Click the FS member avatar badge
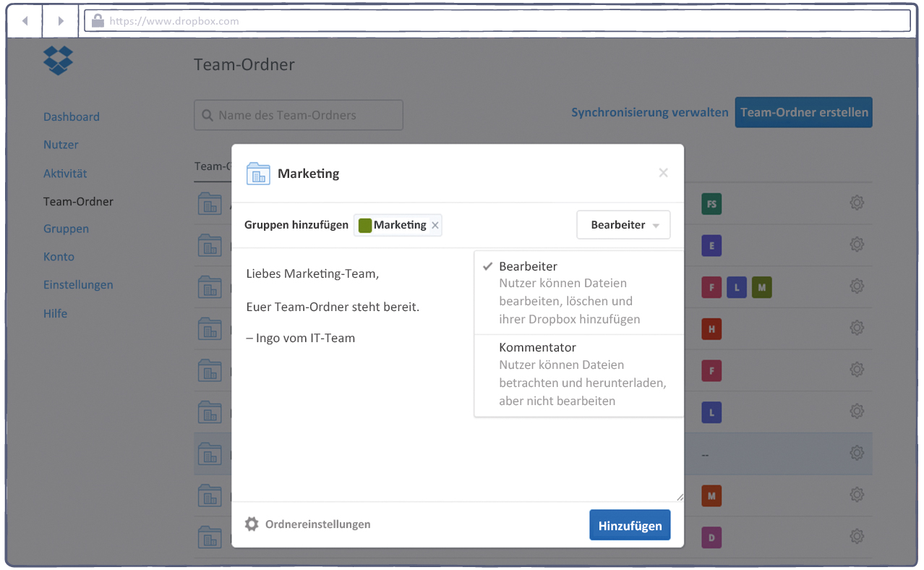Screen dimensions: 924x570 711,205
